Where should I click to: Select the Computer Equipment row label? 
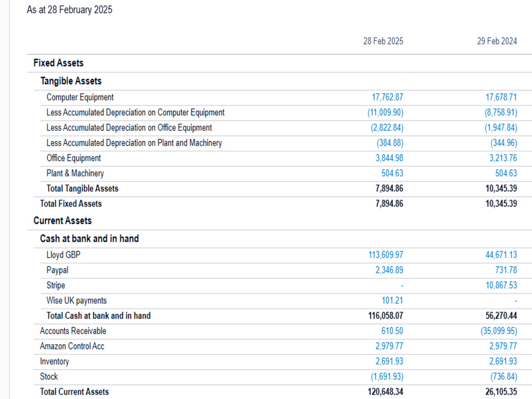pyautogui.click(x=80, y=97)
